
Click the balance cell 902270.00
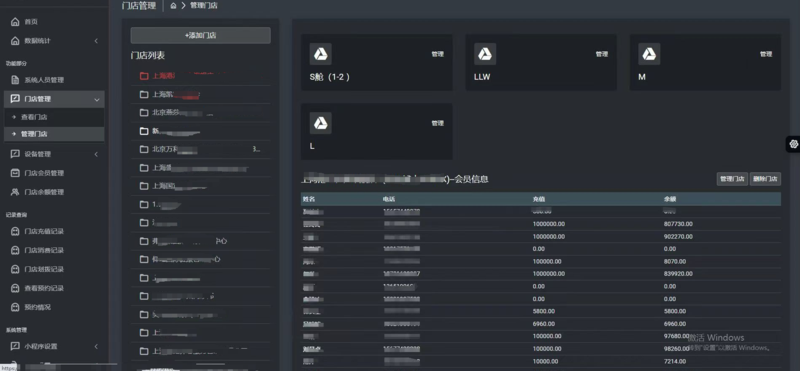[x=678, y=237]
